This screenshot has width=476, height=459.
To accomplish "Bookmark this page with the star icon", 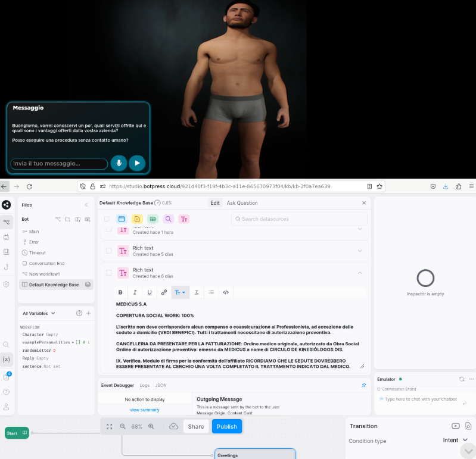I will [x=379, y=186].
